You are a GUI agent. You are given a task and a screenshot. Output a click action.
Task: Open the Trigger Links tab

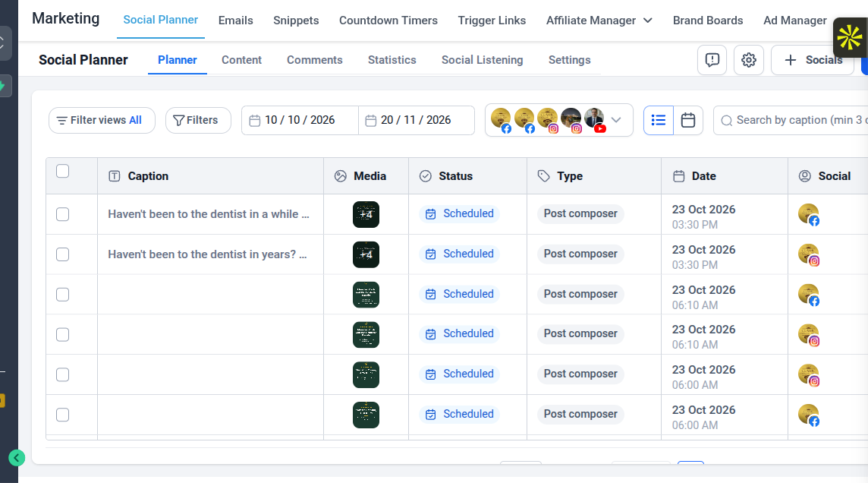click(x=492, y=21)
